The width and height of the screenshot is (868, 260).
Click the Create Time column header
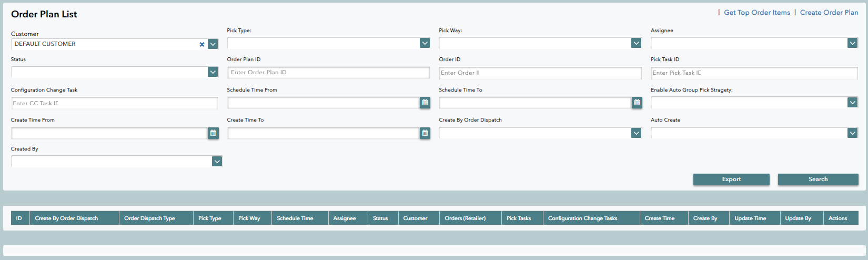[664, 218]
